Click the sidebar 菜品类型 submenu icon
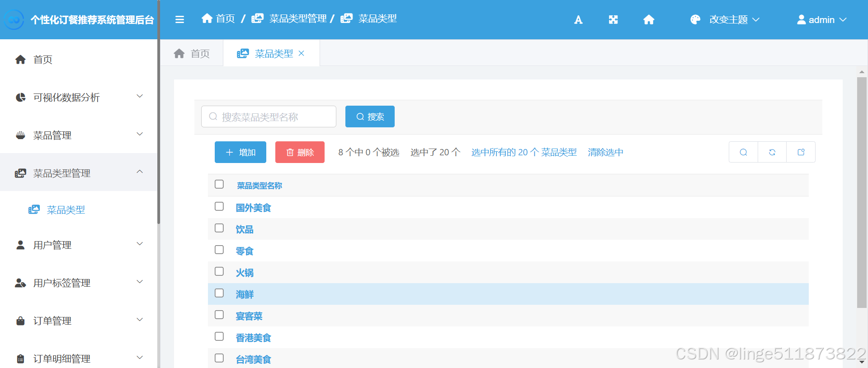The image size is (868, 368). pos(34,210)
